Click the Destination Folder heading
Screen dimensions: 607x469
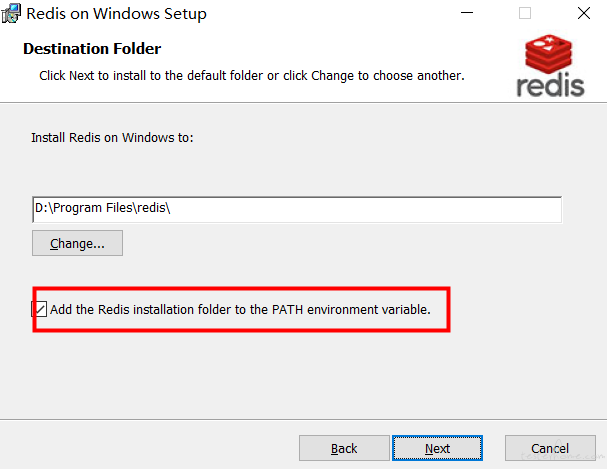click(92, 49)
